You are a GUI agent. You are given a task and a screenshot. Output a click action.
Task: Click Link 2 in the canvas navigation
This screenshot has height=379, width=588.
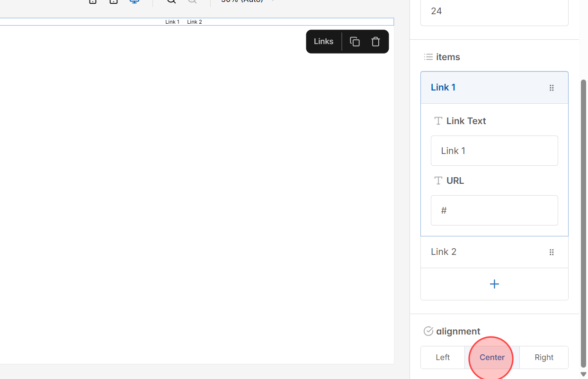194,21
